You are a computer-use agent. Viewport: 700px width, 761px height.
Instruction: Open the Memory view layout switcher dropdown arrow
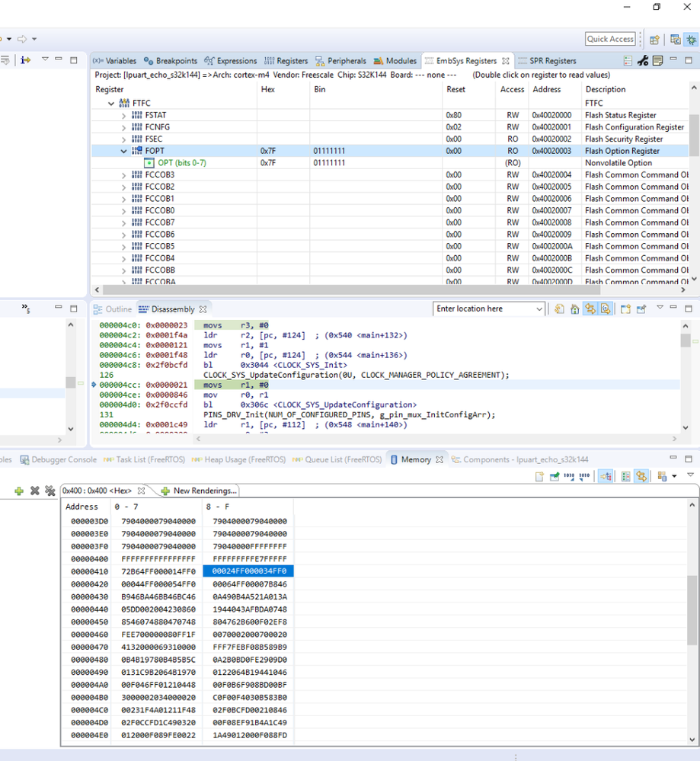674,477
